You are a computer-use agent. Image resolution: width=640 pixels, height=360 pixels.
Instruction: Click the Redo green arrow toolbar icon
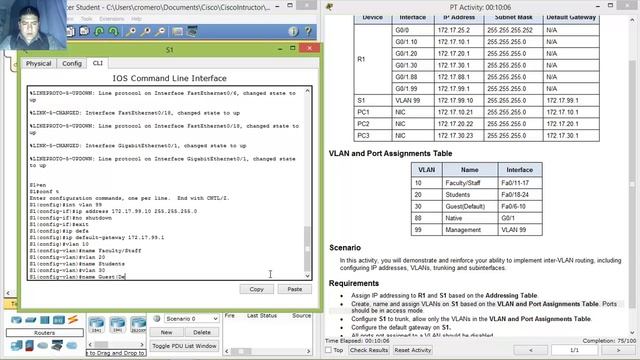click(113, 31)
